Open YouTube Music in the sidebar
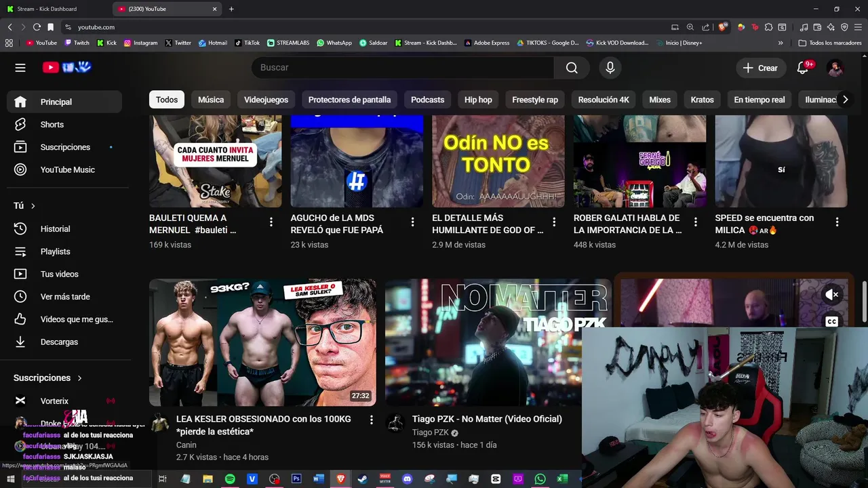868x488 pixels. tap(64, 170)
